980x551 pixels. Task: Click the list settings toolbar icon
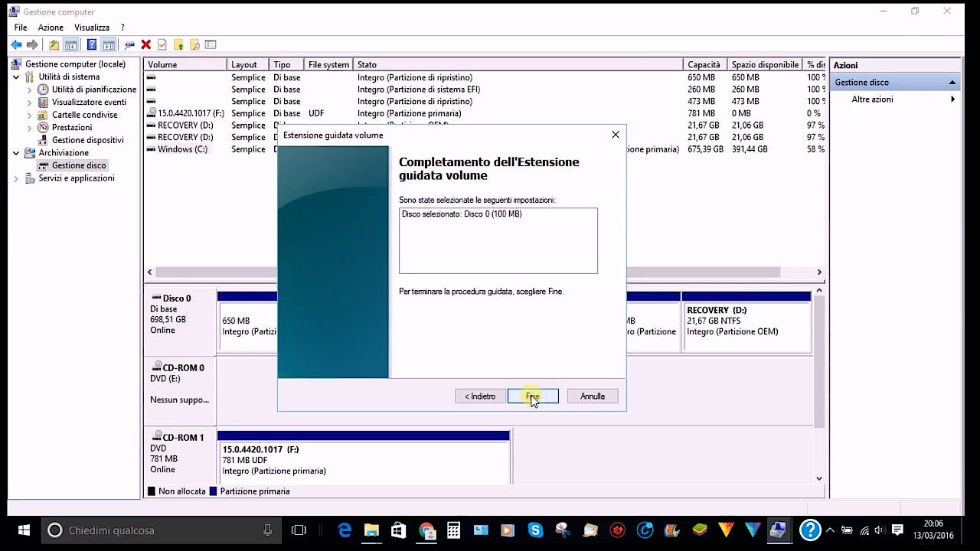point(211,45)
